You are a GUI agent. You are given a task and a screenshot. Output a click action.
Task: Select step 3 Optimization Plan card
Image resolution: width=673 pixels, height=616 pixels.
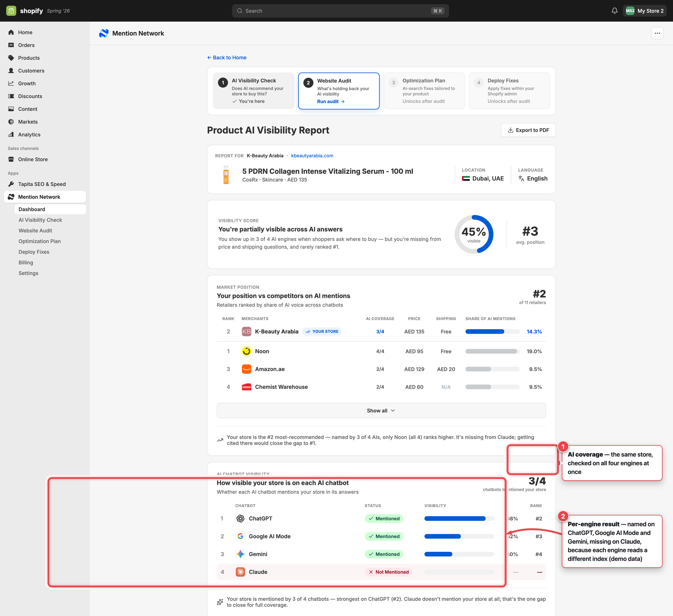coord(424,91)
